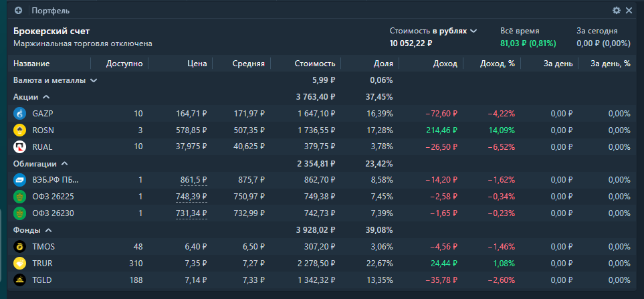Click the TMOS fund icon
Screen dimensions: 644x299
(x=19, y=246)
